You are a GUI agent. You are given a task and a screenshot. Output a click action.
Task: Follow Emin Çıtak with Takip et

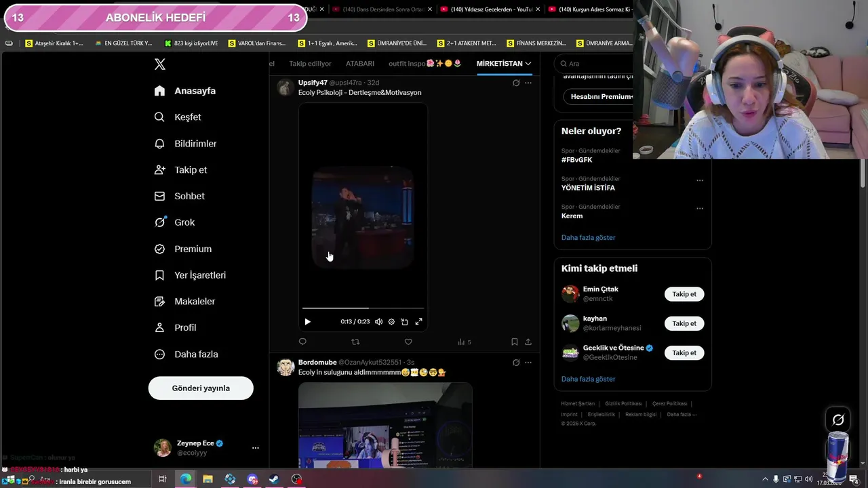684,294
